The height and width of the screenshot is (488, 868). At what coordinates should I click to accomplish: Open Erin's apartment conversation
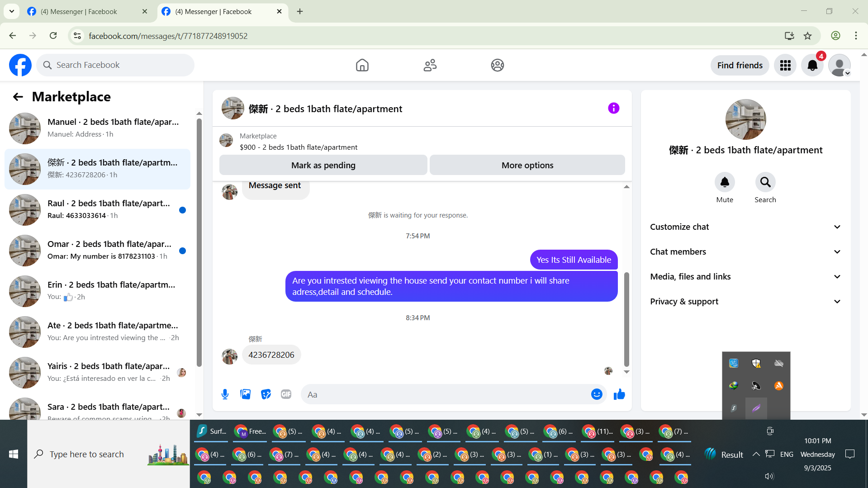97,291
